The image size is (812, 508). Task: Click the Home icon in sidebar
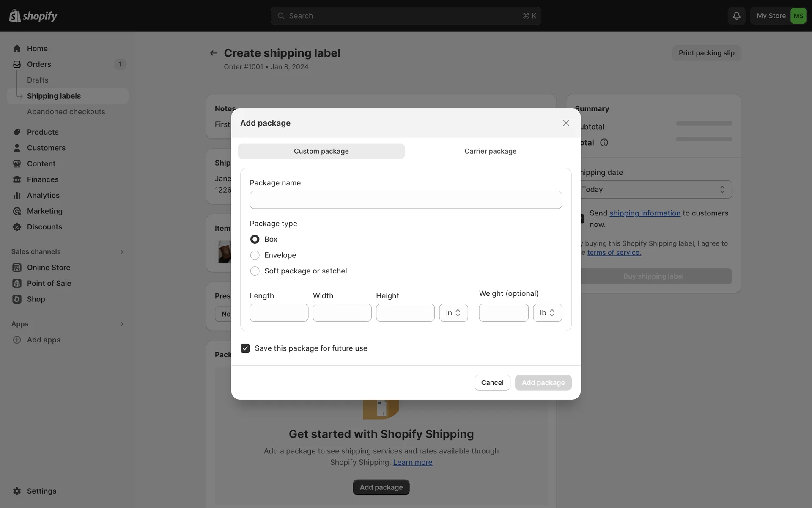[x=17, y=48]
